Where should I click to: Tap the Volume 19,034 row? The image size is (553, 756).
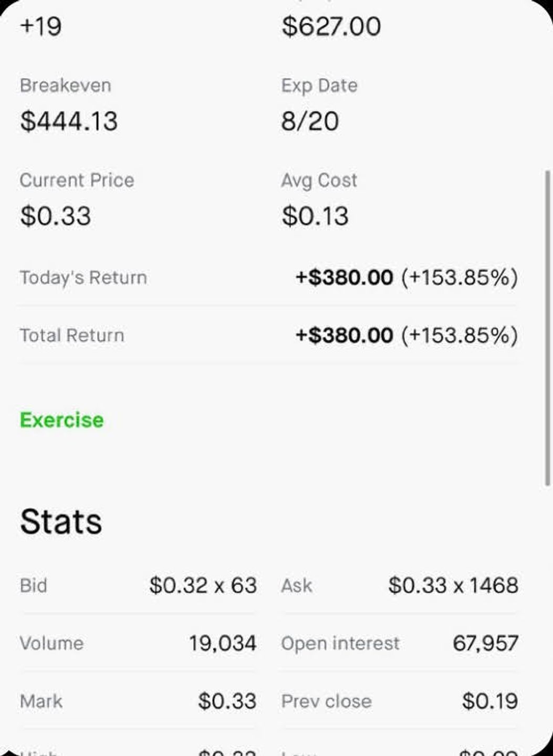(x=138, y=643)
